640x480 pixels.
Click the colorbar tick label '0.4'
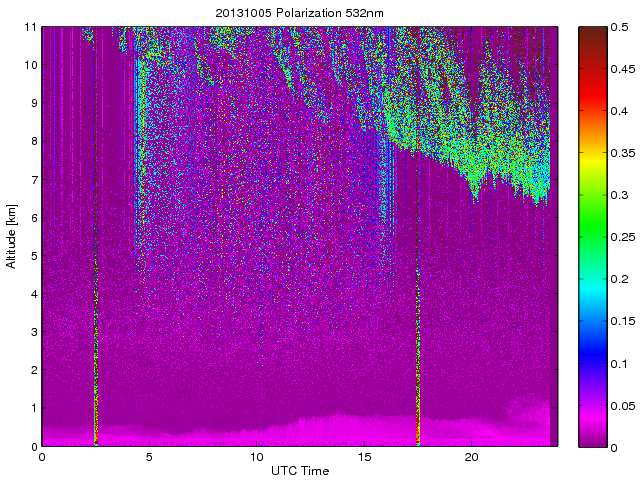619,111
